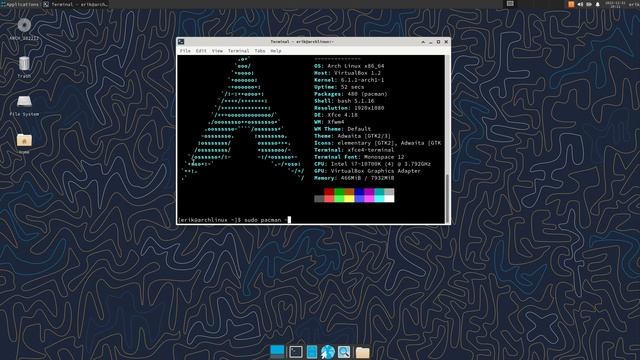This screenshot has height=360, width=640.
Task: Open the Tabs menu in Terminal
Action: click(x=260, y=51)
